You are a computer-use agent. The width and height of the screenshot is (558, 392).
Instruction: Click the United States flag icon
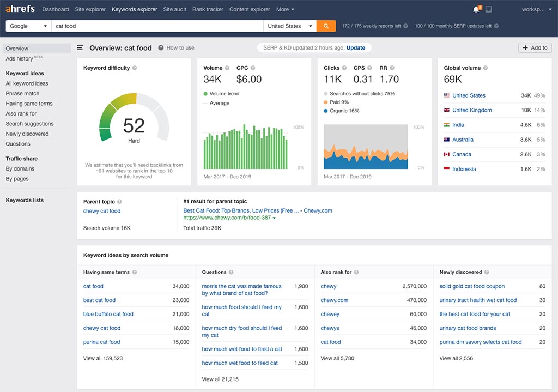point(447,95)
